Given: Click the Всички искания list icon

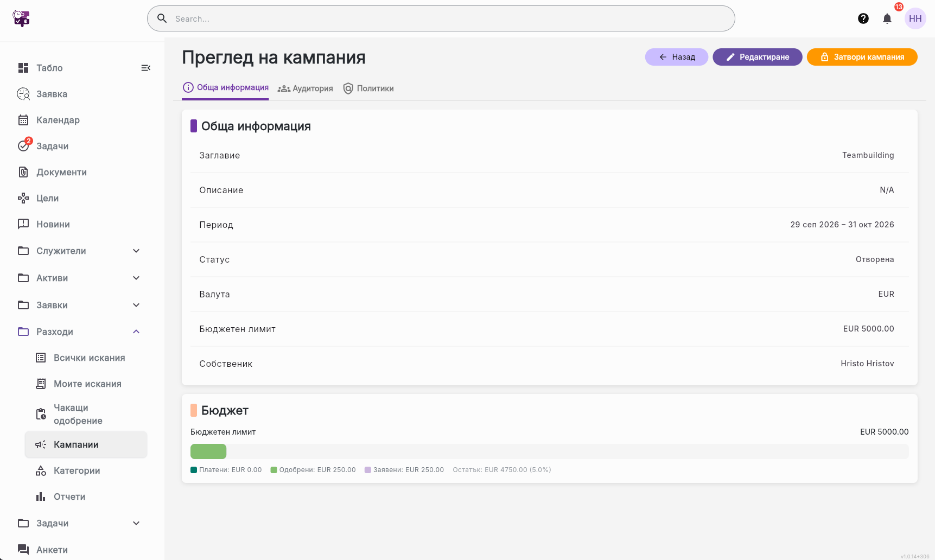Looking at the screenshot, I should pos(41,358).
